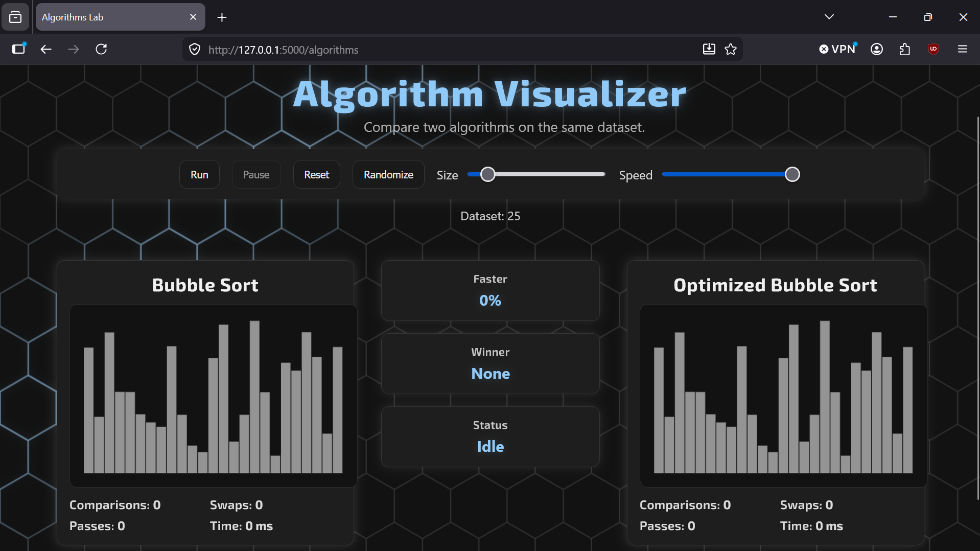Click the 'Dataset: 25' text
Image resolution: width=980 pixels, height=551 pixels.
tap(490, 216)
